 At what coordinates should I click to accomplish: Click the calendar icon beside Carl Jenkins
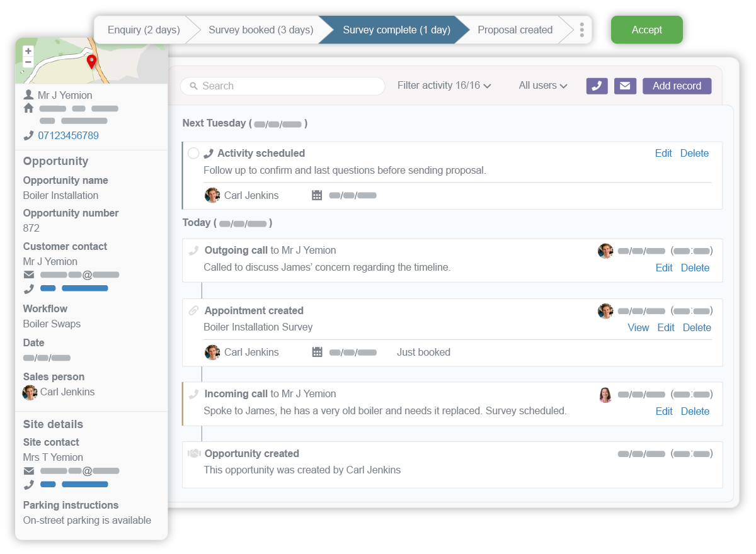click(317, 195)
